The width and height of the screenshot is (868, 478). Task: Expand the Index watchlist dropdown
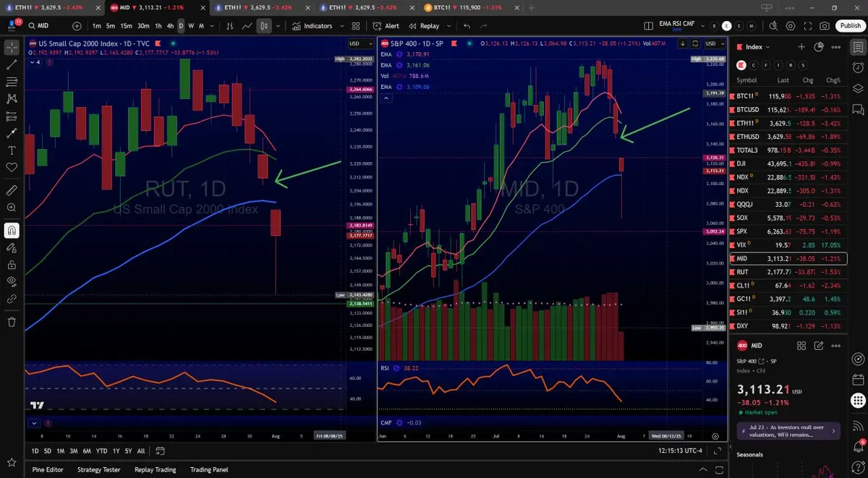tap(757, 46)
